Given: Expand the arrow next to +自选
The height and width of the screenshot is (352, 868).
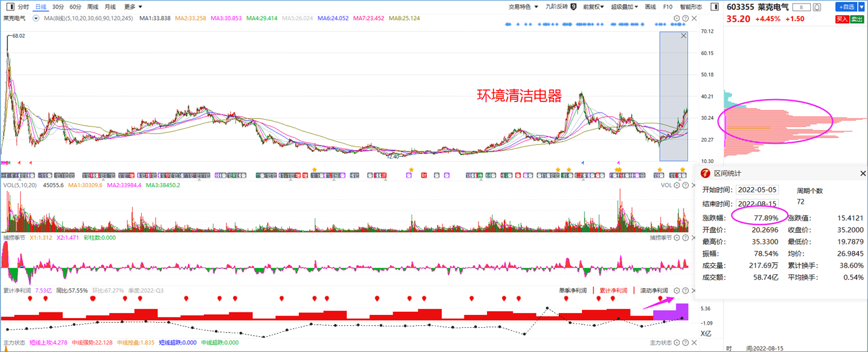Looking at the screenshot, I should point(861,7).
